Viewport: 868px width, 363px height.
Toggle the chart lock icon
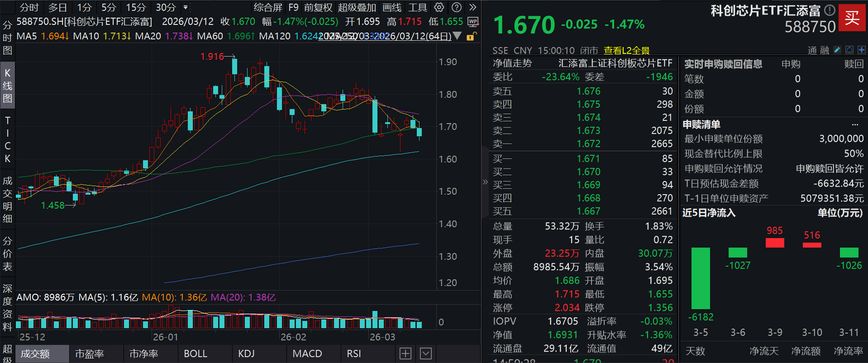pos(471,36)
